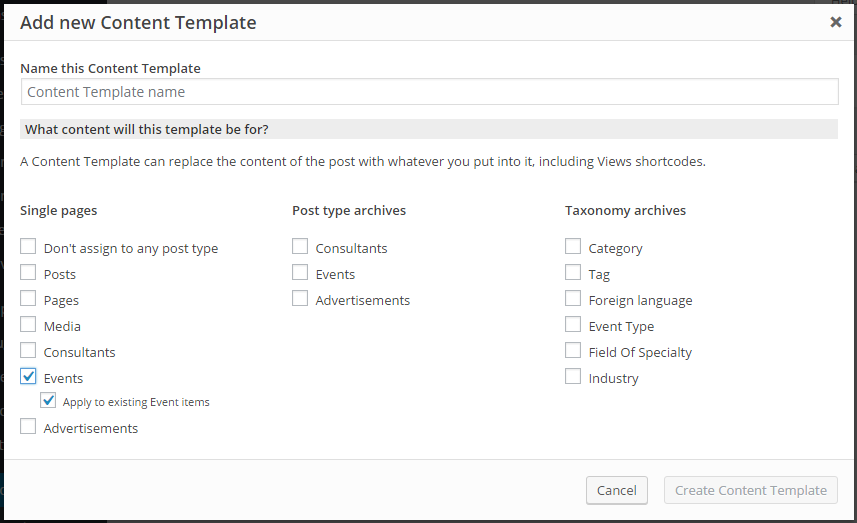
Task: Enable Consultants under Post type archives
Action: [300, 246]
